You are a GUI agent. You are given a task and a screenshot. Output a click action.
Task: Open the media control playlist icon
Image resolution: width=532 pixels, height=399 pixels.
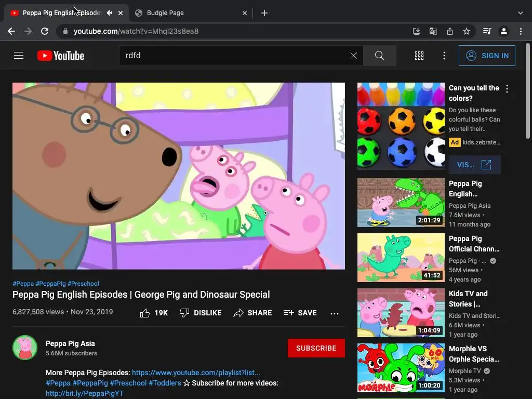(x=487, y=31)
